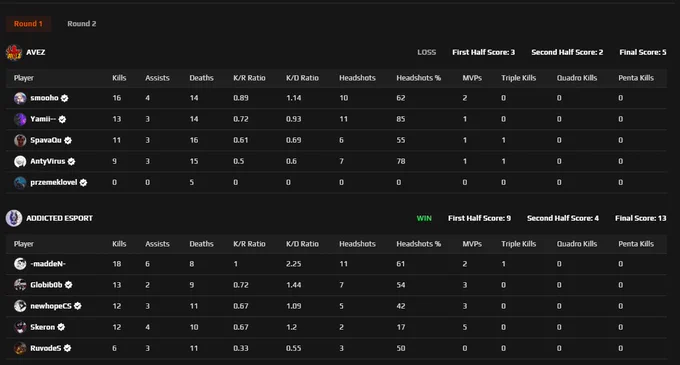Viewport: 680px width, 365px height.
Task: Click the WIN label for ADDICTED ESPORT
Action: click(x=424, y=218)
